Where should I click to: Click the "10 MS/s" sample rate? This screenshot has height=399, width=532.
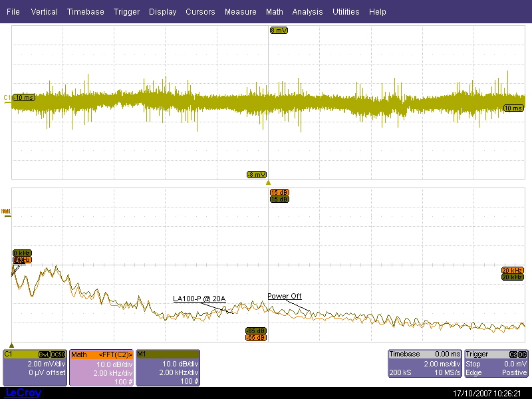pos(447,372)
